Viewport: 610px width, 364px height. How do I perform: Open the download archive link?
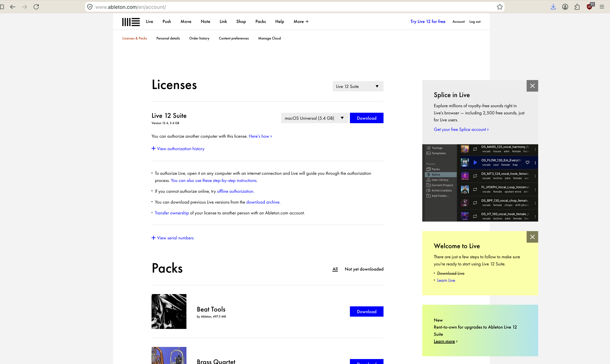(263, 202)
